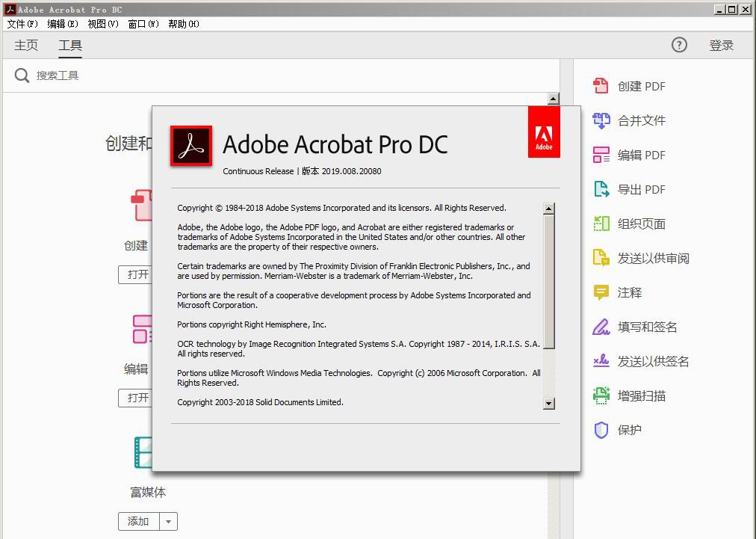Click the Rich Media film icon
This screenshot has width=756, height=539.
click(143, 452)
